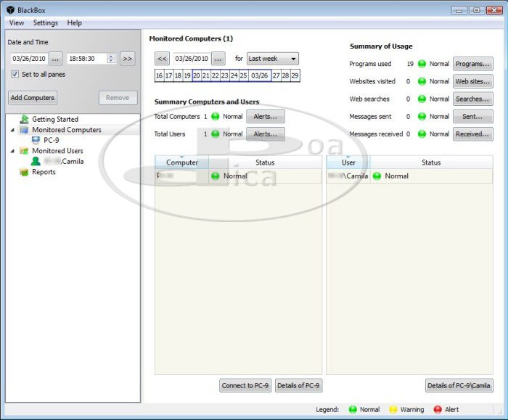Collapse the Monitored Computers tree node
This screenshot has width=508, height=420.
12,130
